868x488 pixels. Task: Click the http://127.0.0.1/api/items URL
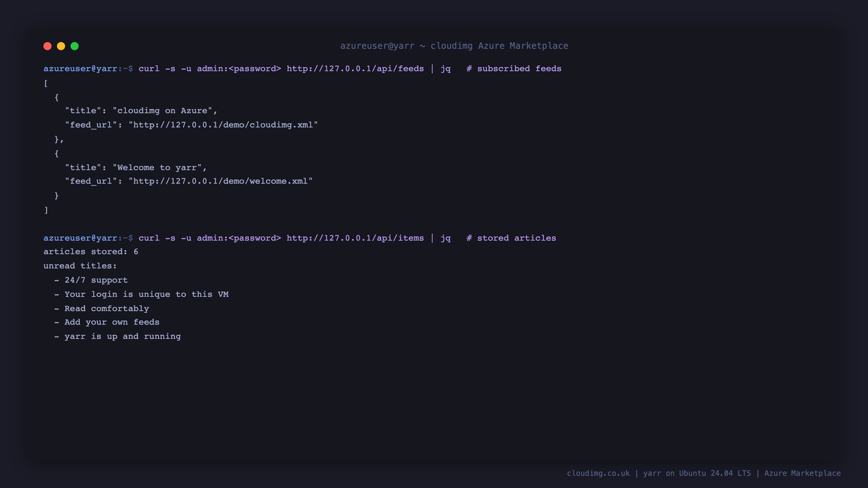[355, 238]
